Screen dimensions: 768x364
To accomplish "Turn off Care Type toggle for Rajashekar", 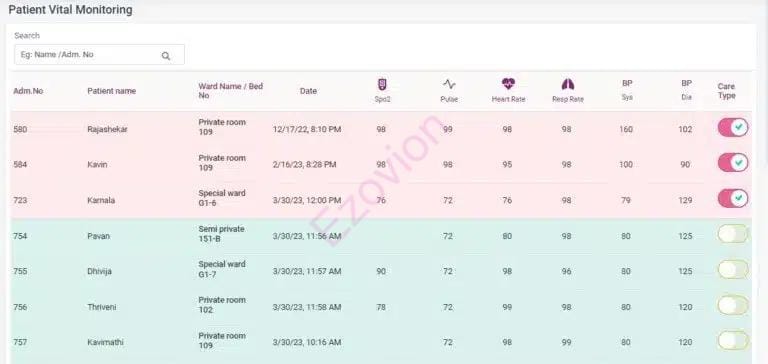I will (x=733, y=128).
